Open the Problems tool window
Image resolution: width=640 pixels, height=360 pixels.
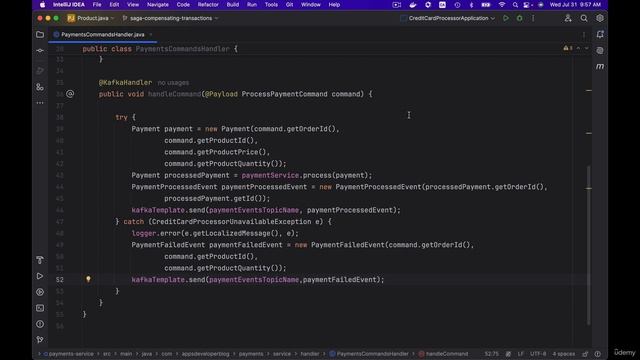point(40,324)
